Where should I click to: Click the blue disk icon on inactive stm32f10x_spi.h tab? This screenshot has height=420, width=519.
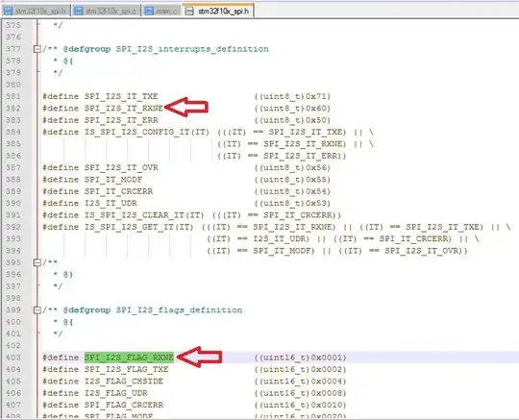(x=8, y=11)
